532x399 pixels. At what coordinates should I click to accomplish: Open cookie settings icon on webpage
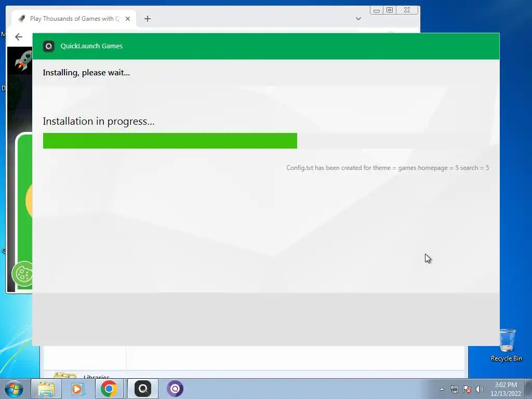coord(22,274)
